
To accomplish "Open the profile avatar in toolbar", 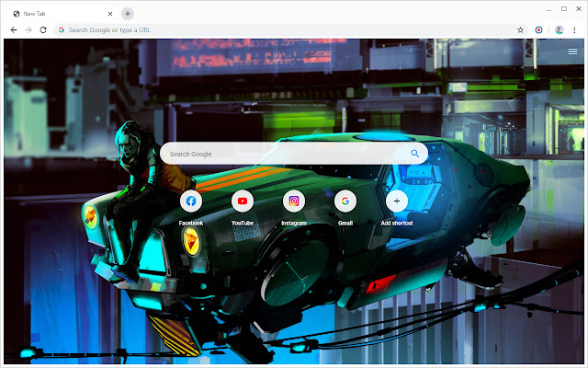I will point(560,30).
